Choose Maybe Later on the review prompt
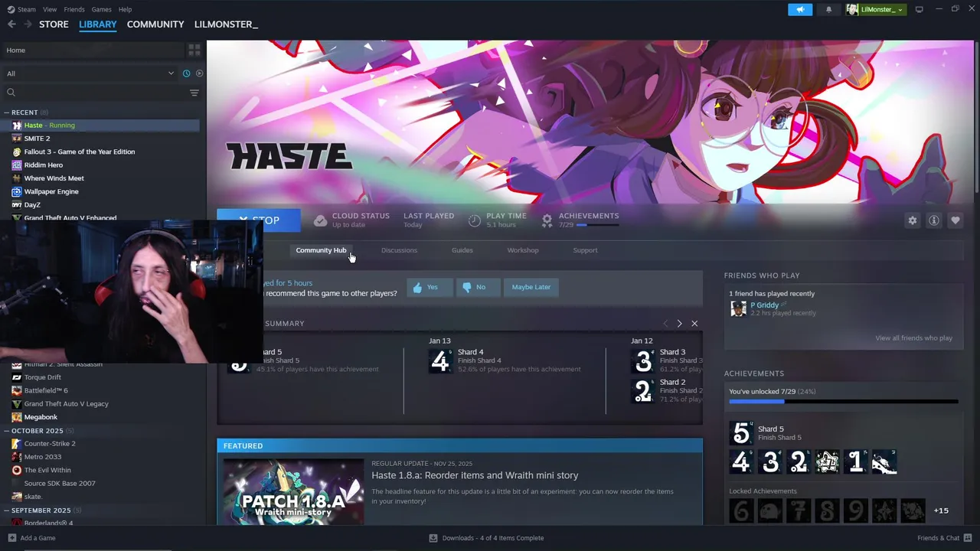The width and height of the screenshot is (980, 551). (x=531, y=287)
